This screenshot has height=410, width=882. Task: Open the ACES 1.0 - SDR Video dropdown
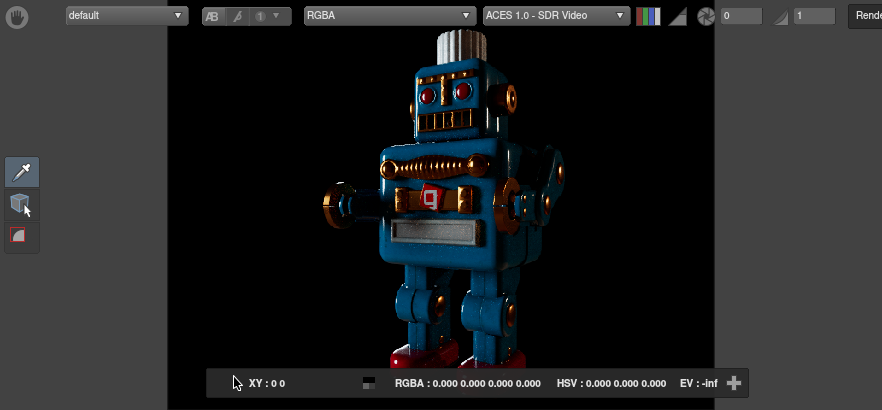click(555, 16)
